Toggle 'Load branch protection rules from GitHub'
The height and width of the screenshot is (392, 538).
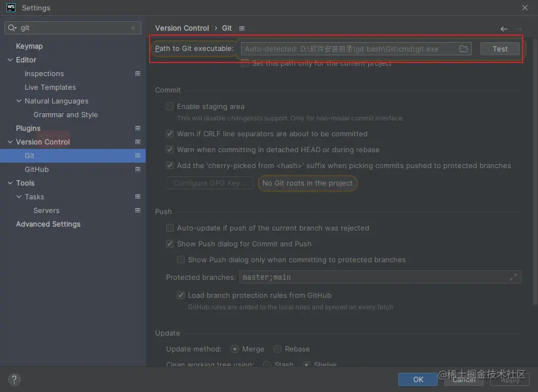(181, 295)
